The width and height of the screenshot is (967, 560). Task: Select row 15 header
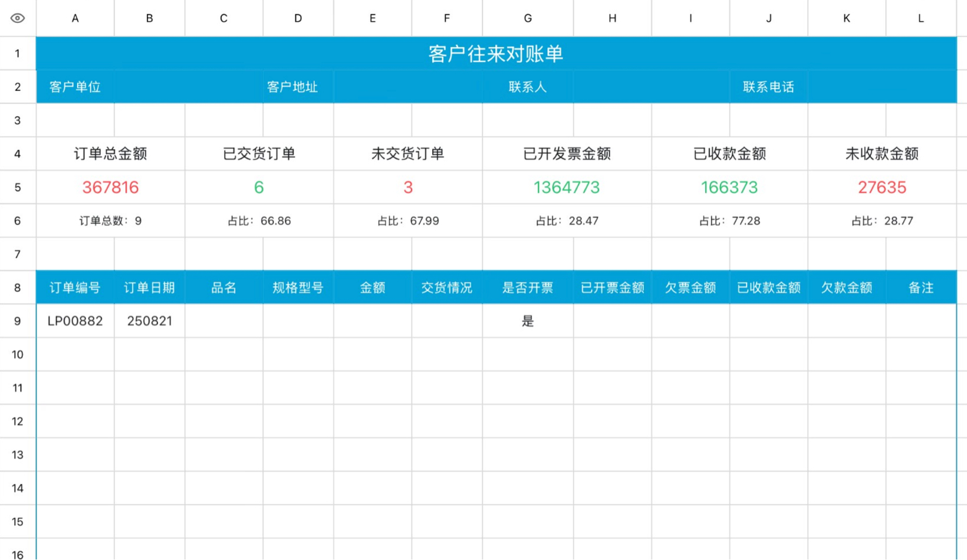pyautogui.click(x=18, y=522)
